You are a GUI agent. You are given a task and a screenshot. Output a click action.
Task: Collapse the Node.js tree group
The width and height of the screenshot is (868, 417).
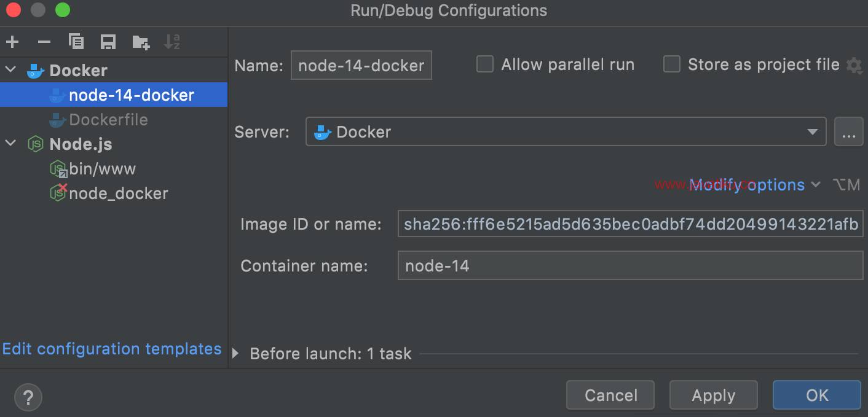10,144
